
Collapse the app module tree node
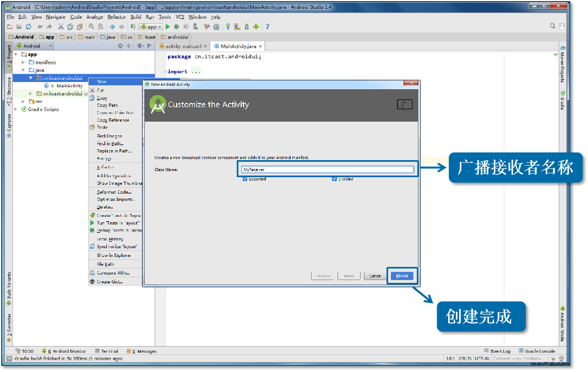[x=16, y=54]
